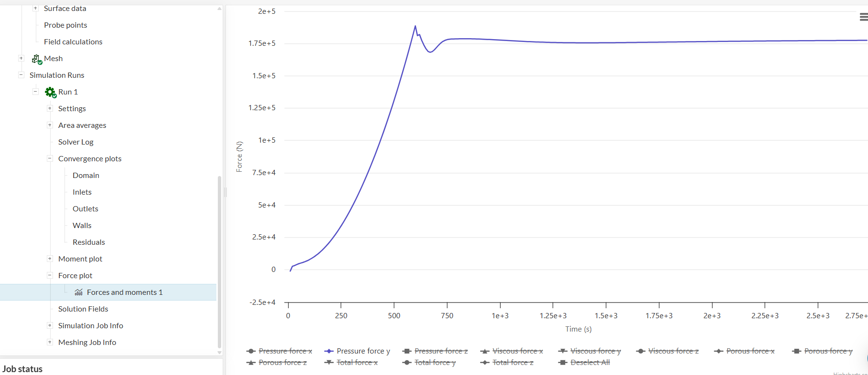This screenshot has height=375, width=868.
Task: Show the Pressure force x series
Action: 285,351
